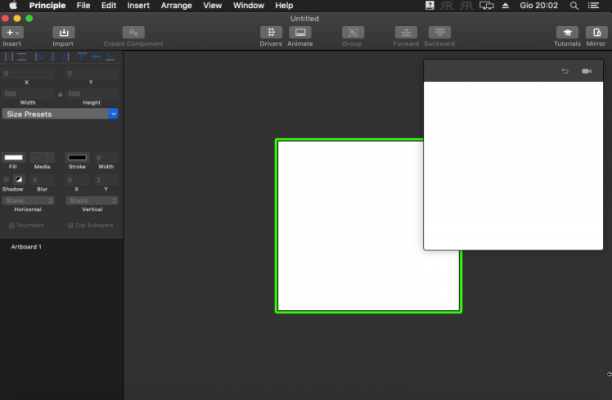Screen dimensions: 612x400
Task: Click the Shadow color swatch
Action: tap(19, 180)
